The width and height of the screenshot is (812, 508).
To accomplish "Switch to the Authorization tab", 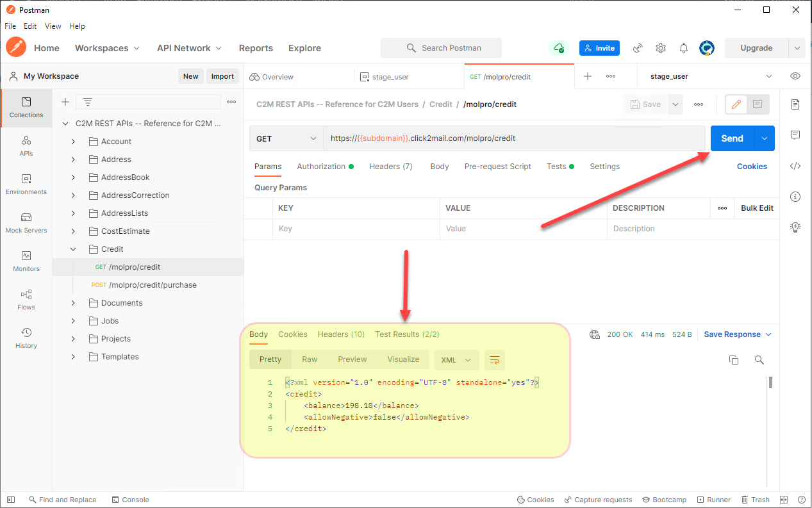I will (x=325, y=167).
